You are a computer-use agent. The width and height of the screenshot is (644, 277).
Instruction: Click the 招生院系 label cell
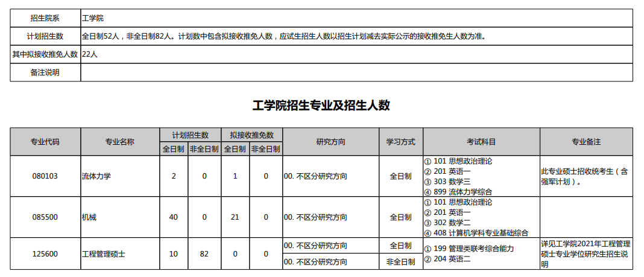tap(45, 18)
